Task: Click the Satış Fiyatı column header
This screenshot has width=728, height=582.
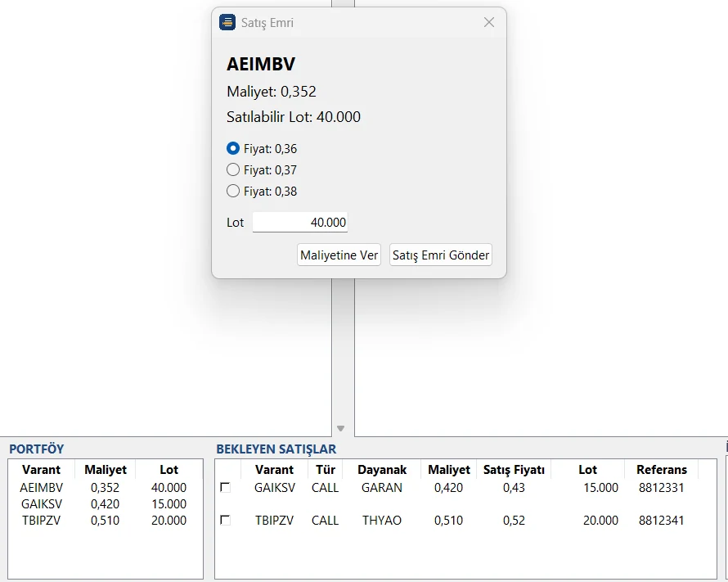Action: point(514,470)
